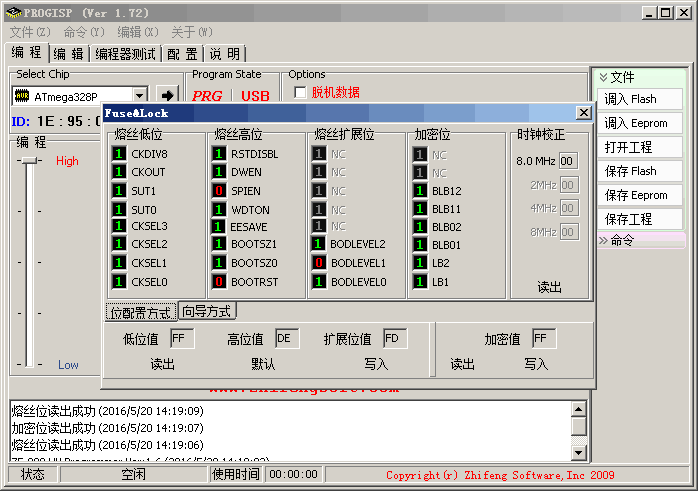Toggle the CKSEL2 fuse bit
The height and width of the screenshot is (491, 698).
point(119,244)
